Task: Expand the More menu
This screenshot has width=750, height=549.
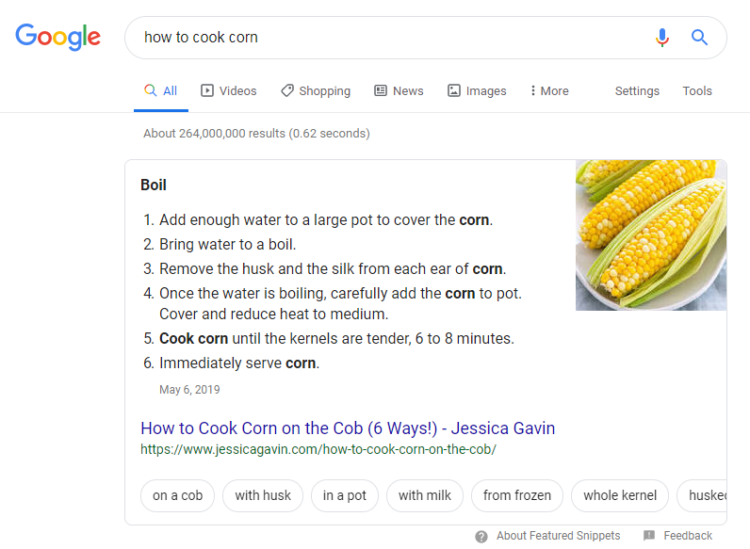Action: point(549,91)
